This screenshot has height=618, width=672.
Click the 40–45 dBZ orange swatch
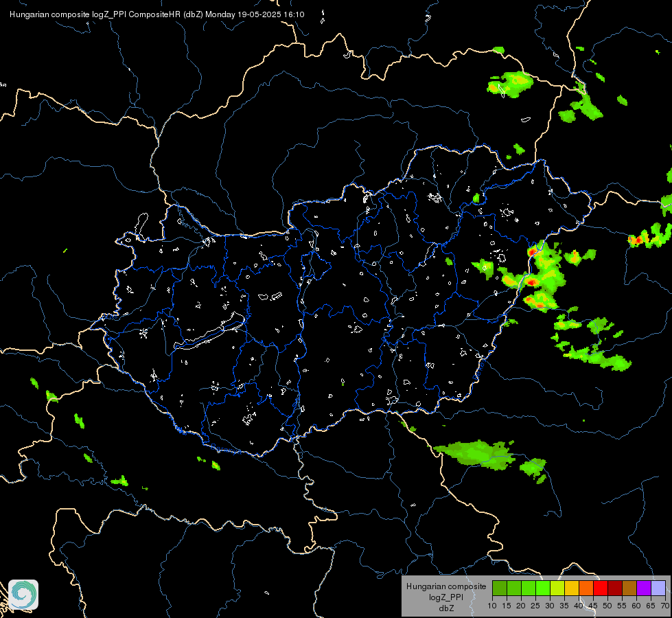tap(586, 588)
